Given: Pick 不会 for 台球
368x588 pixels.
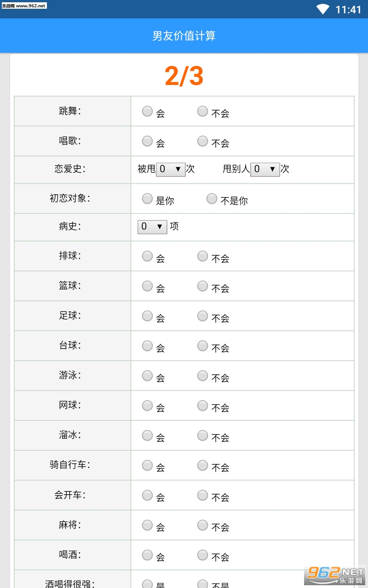Looking at the screenshot, I should point(202,345).
